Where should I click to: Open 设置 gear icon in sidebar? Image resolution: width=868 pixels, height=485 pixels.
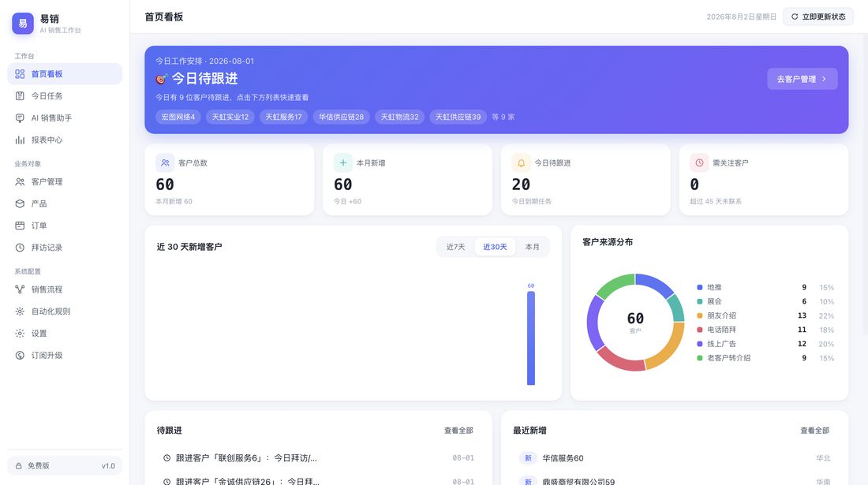click(x=20, y=334)
